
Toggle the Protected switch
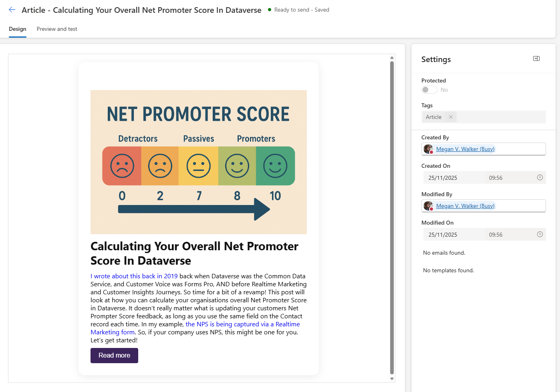429,90
